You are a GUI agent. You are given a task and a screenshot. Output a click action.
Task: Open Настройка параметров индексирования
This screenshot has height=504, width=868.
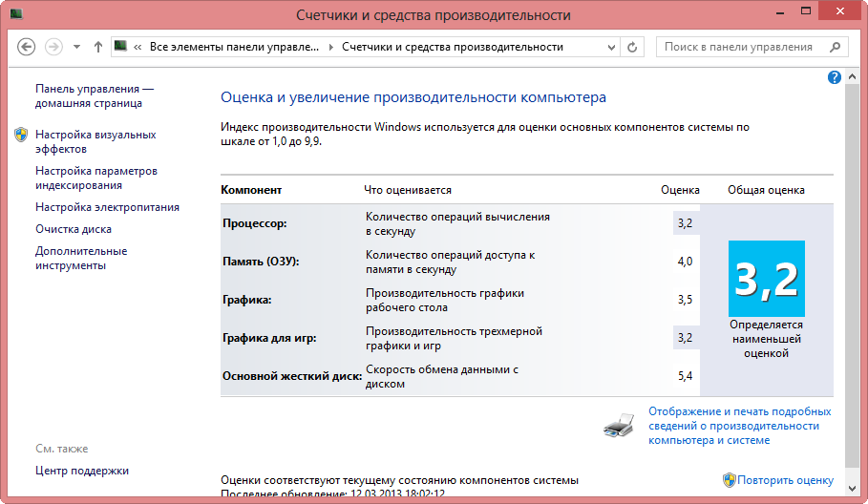[x=95, y=178]
